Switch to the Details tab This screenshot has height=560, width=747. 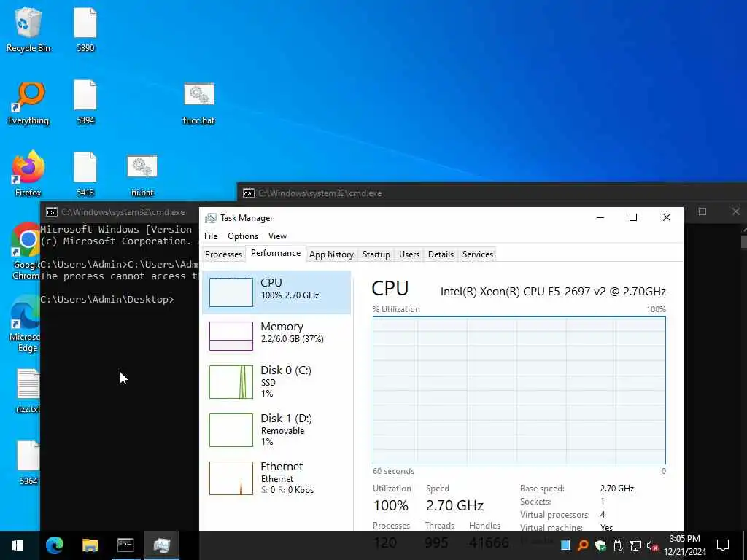coord(441,254)
